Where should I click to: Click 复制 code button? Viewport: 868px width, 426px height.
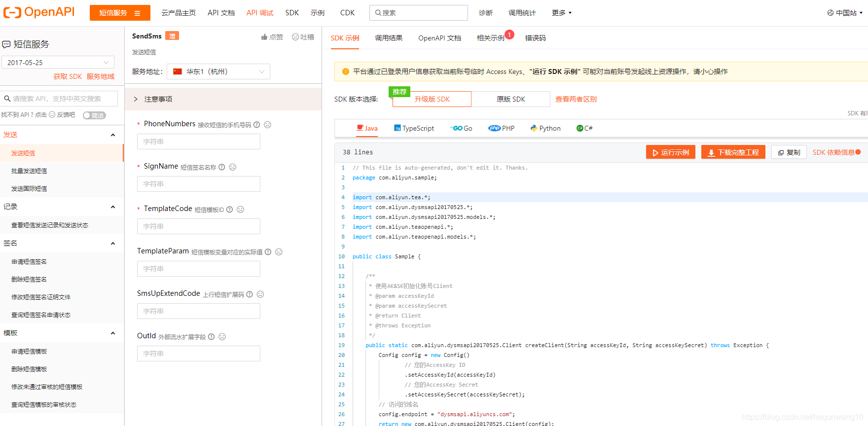[x=789, y=152]
